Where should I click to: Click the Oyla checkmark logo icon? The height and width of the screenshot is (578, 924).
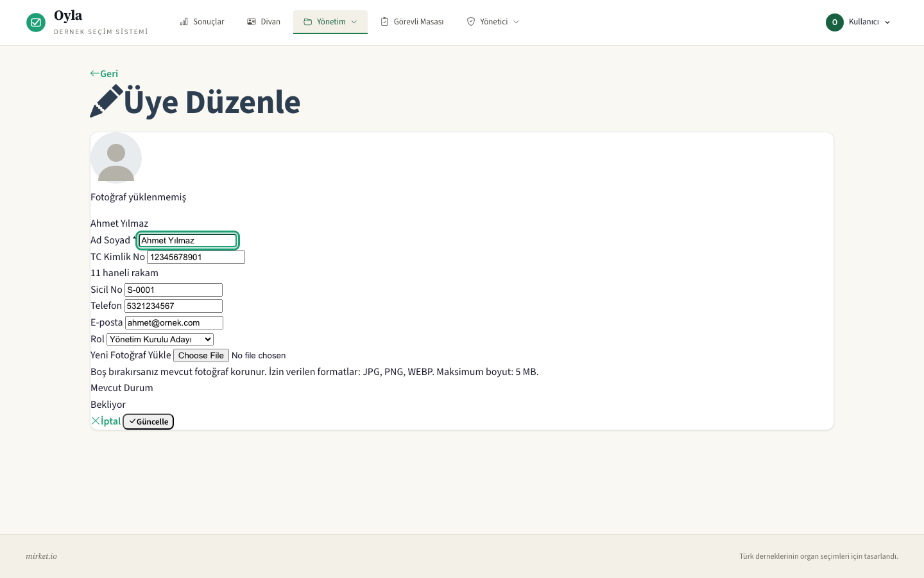click(x=36, y=22)
